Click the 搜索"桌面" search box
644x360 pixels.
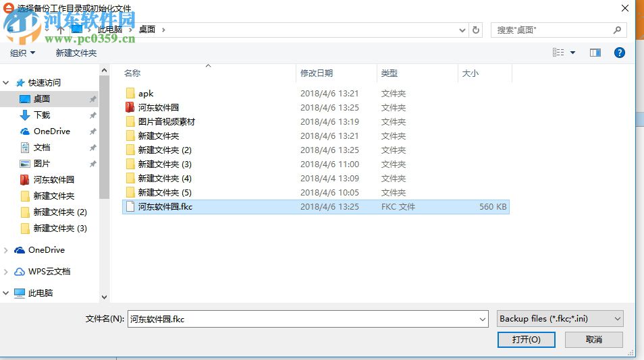point(558,30)
